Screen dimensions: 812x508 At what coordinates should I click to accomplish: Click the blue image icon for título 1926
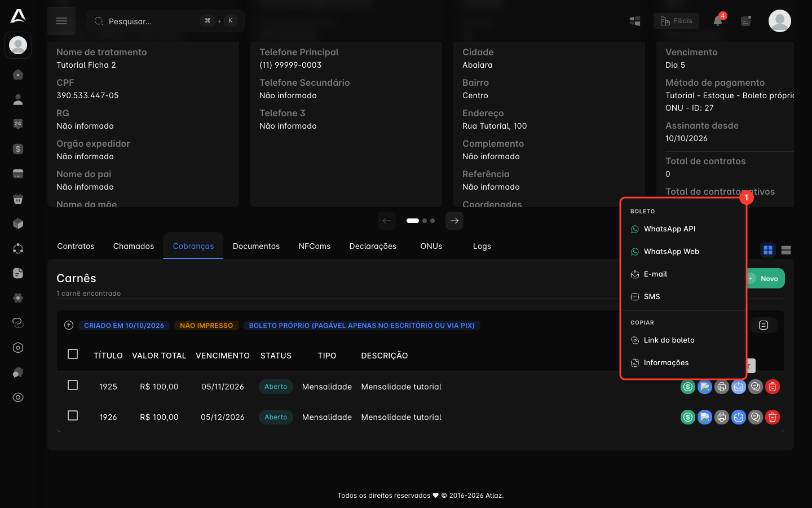click(x=705, y=417)
